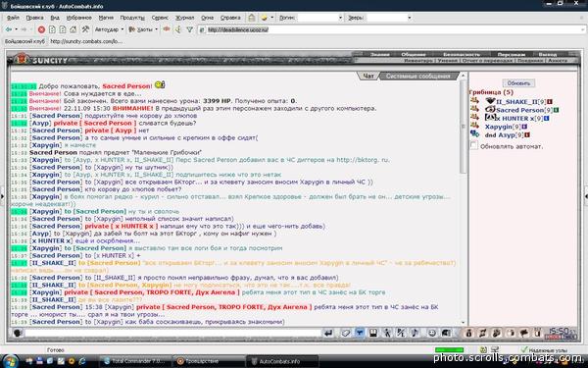This screenshot has width=588, height=368.
Task: Switch to the Бойцовский клуб page tab
Action: tap(24, 41)
